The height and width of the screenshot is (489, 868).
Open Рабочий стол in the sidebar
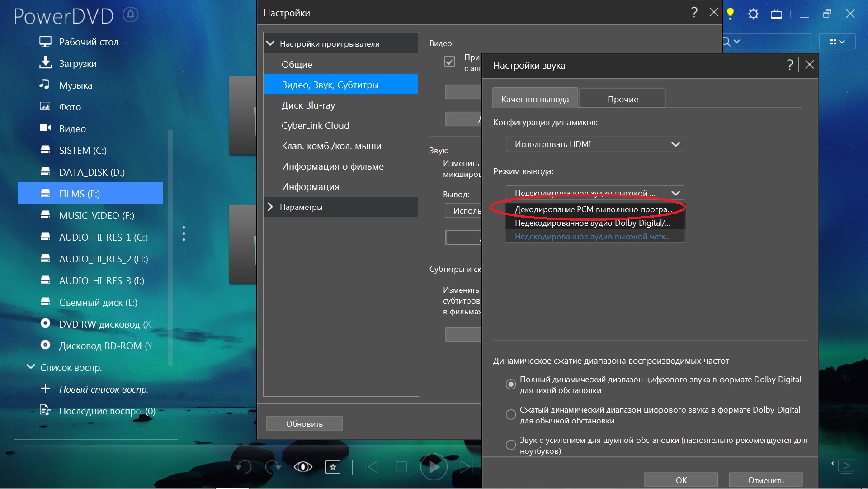pyautogui.click(x=89, y=42)
